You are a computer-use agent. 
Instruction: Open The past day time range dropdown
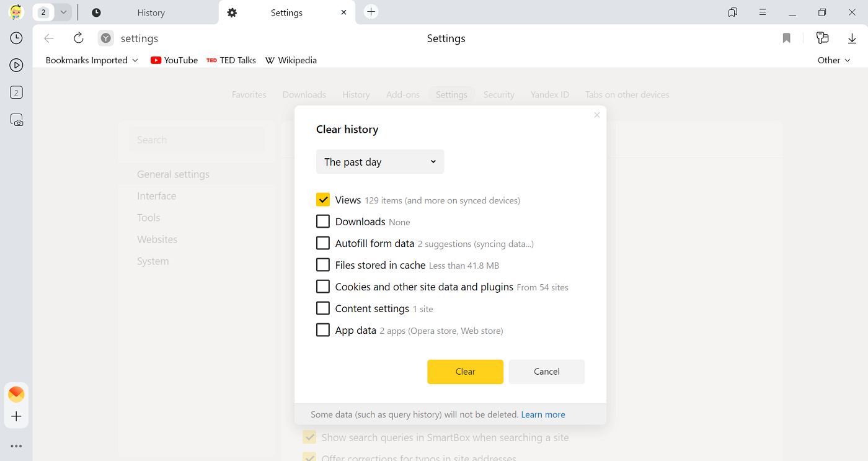(x=380, y=162)
